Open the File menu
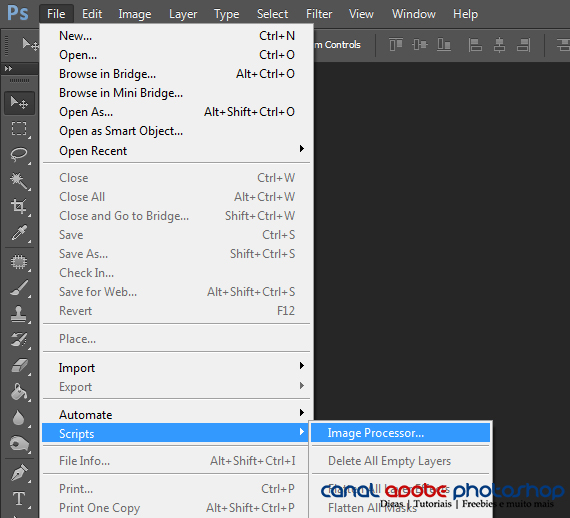 (56, 14)
